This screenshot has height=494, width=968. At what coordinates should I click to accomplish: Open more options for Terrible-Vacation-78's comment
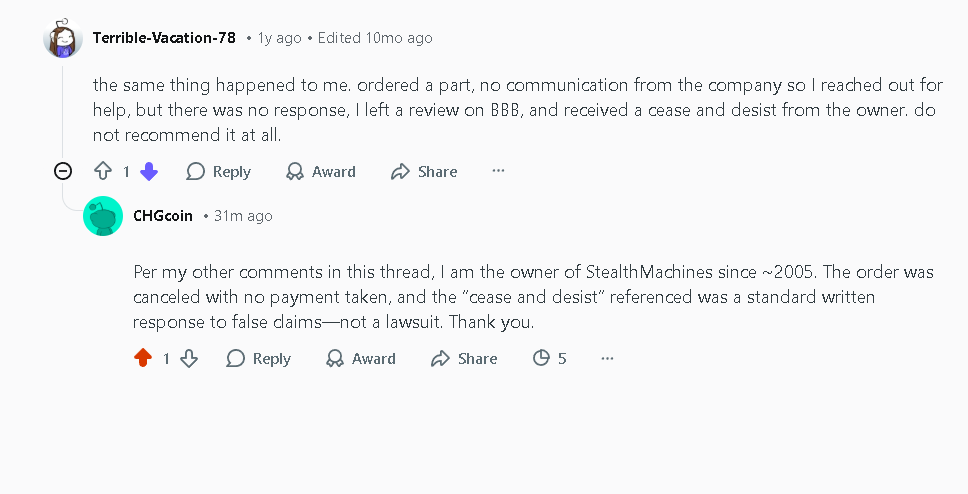click(x=499, y=172)
